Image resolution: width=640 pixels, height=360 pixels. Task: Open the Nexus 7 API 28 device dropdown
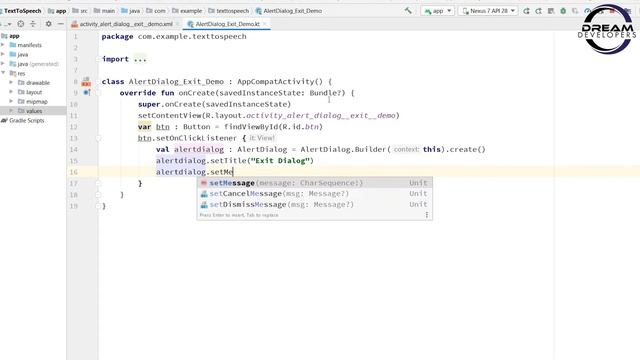[488, 11]
